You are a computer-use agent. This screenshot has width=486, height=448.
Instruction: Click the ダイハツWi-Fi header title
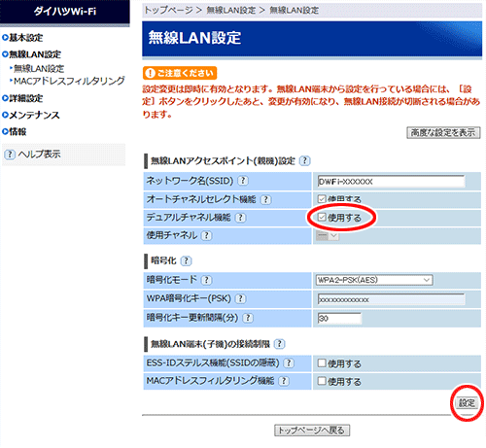(65, 12)
